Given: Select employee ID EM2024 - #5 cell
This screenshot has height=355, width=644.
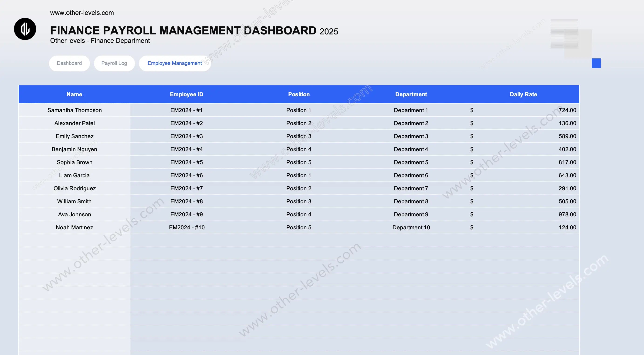Looking at the screenshot, I should 186,162.
